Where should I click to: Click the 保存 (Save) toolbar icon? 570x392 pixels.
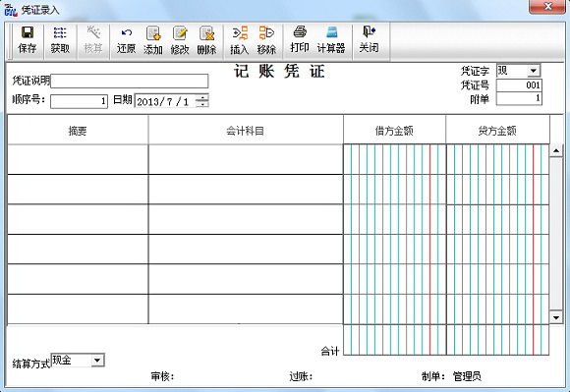coord(28,40)
